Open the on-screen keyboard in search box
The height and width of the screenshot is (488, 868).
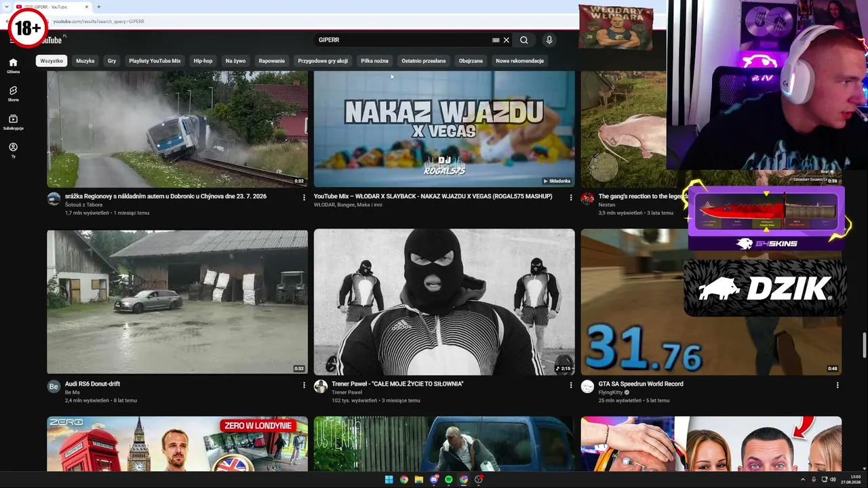(x=496, y=40)
